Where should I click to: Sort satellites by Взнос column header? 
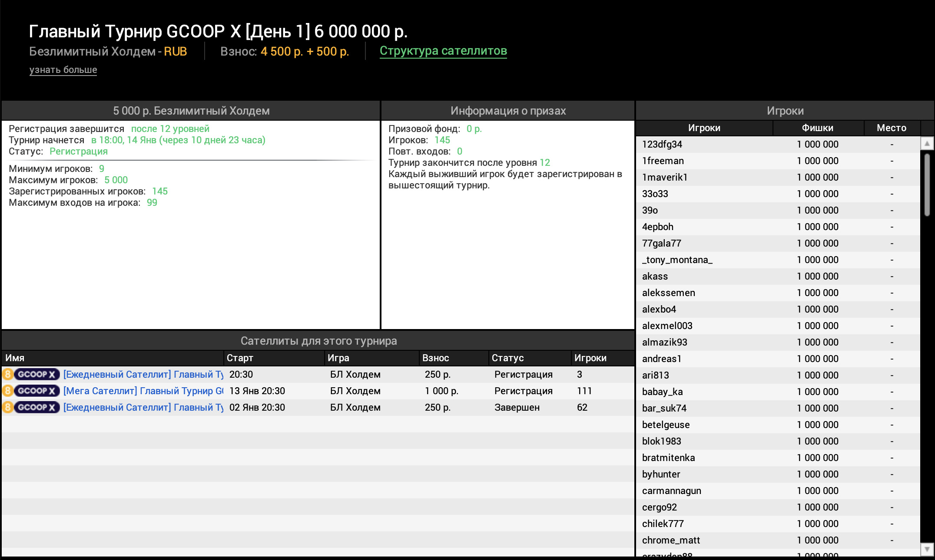[x=435, y=358]
